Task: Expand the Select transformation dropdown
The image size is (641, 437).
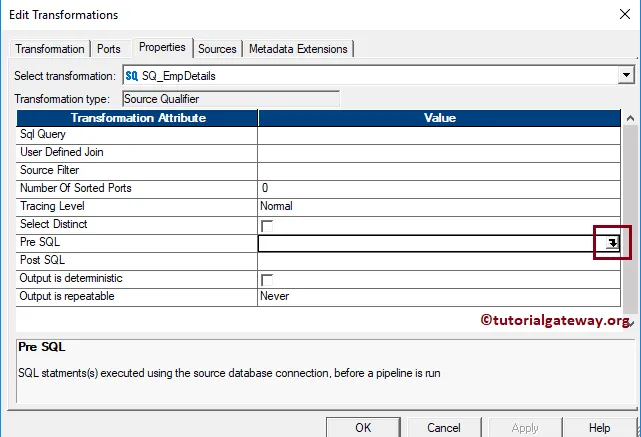Action: (625, 76)
